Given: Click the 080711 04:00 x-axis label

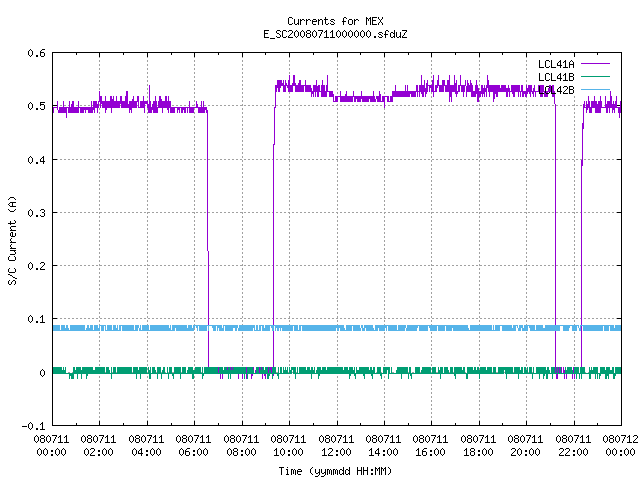Looking at the screenshot, I should (x=146, y=446).
